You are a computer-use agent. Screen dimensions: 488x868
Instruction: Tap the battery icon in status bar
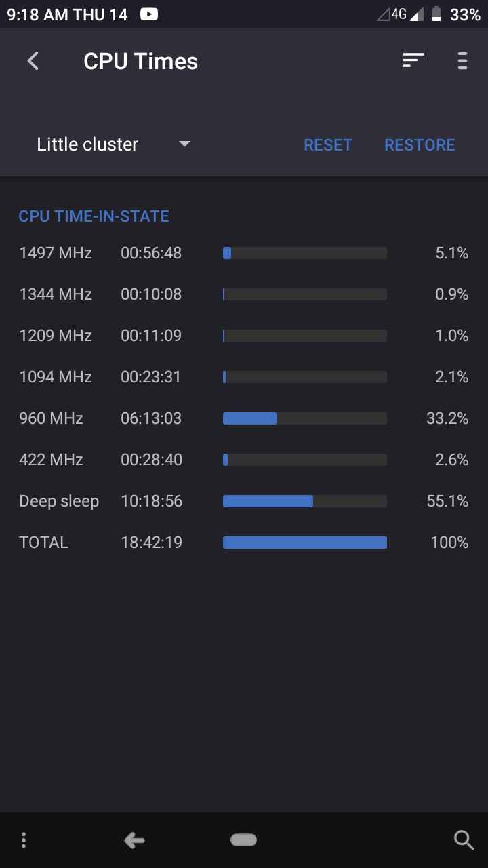436,14
